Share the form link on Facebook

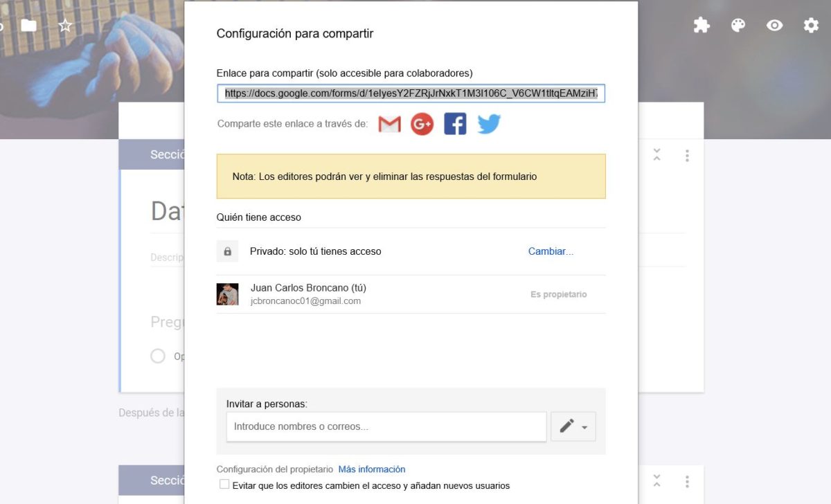point(454,123)
